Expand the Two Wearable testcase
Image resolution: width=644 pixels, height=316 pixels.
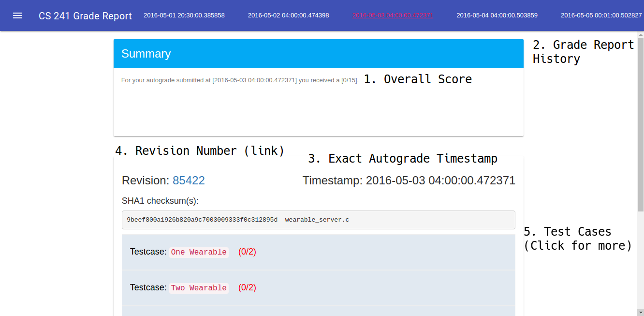198,288
